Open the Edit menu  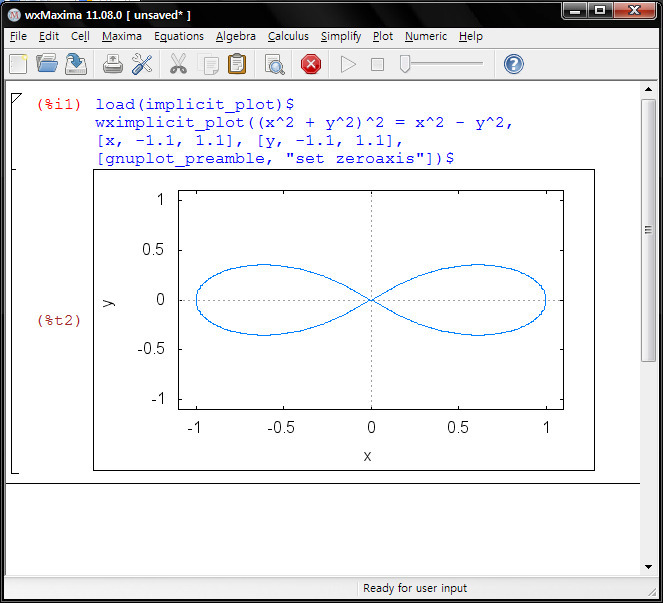(49, 36)
